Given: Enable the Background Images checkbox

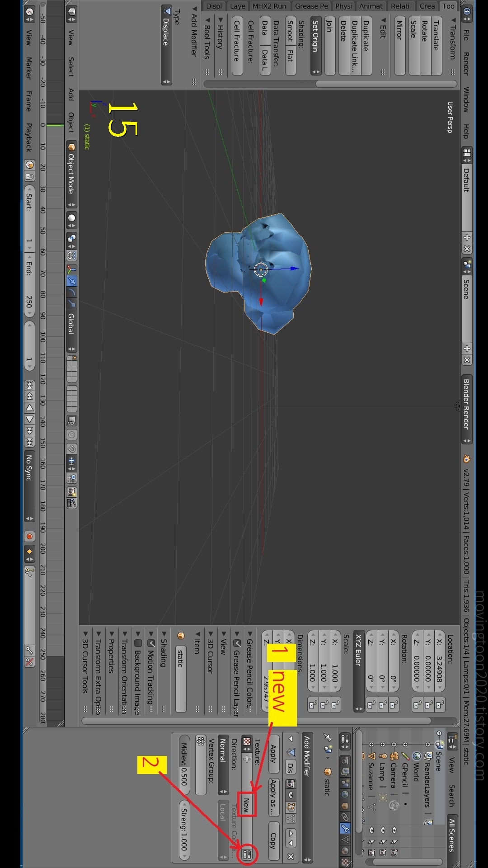Looking at the screenshot, I should 138,643.
